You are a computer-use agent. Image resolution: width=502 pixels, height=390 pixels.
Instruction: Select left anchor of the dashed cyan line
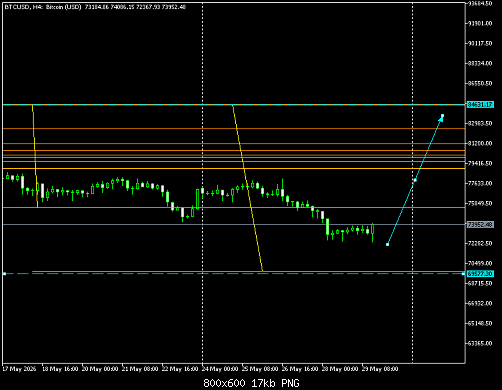point(4,274)
